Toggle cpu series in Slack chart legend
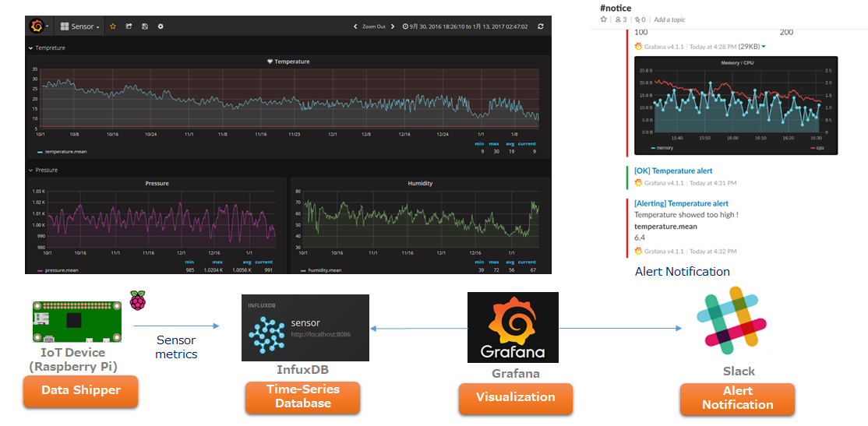 (x=817, y=148)
